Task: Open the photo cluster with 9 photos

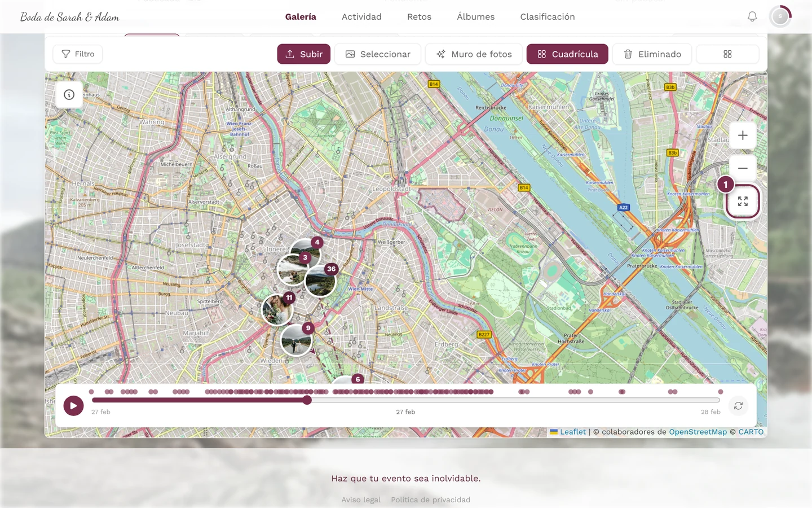Action: click(x=296, y=340)
